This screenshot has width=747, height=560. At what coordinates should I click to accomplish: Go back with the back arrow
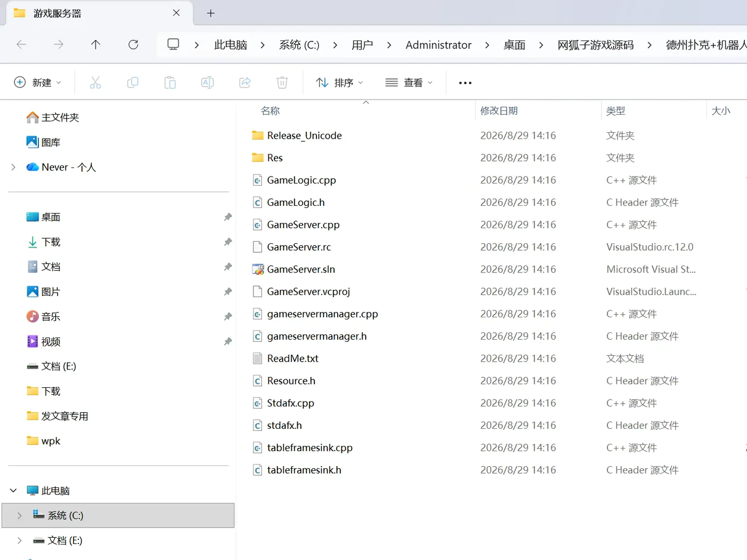pos(21,44)
